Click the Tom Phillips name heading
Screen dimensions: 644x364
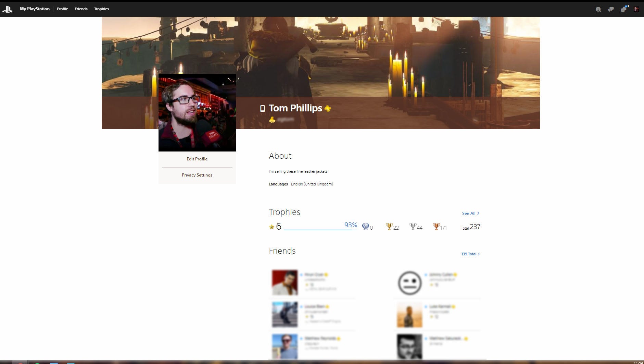295,108
